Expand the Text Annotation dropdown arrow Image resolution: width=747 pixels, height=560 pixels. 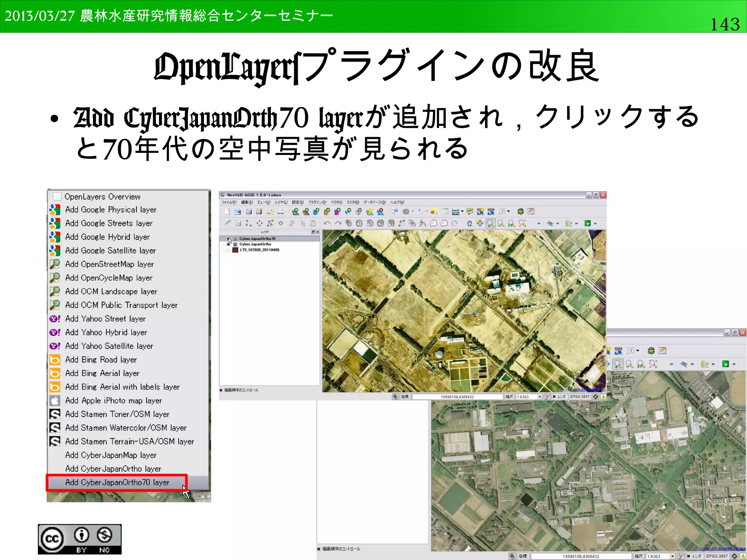[508, 212]
